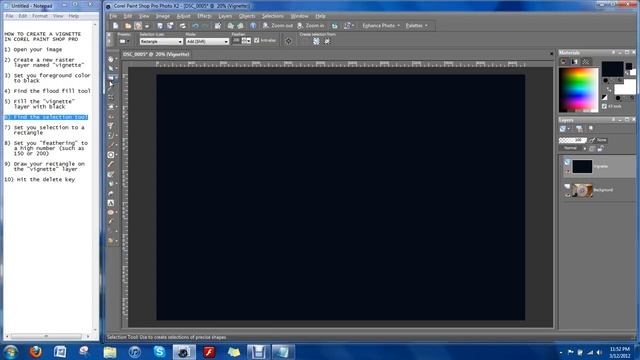Create selection from layer opaque icon
This screenshot has width=640, height=360.
pos(316,41)
